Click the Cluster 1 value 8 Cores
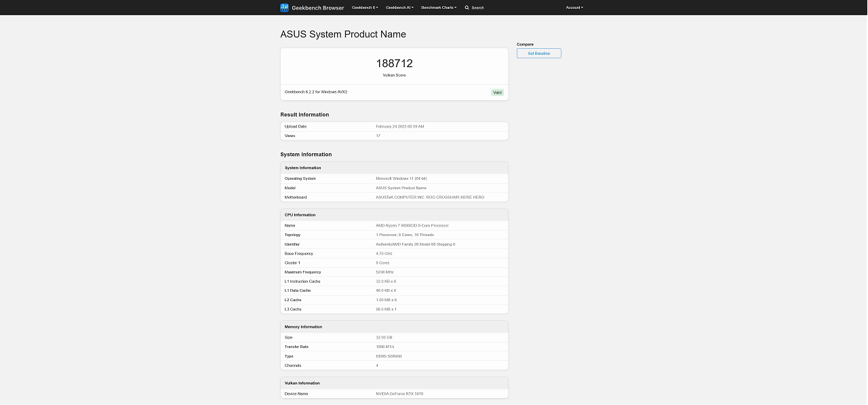Screen dimensions: 868x405 [382, 263]
